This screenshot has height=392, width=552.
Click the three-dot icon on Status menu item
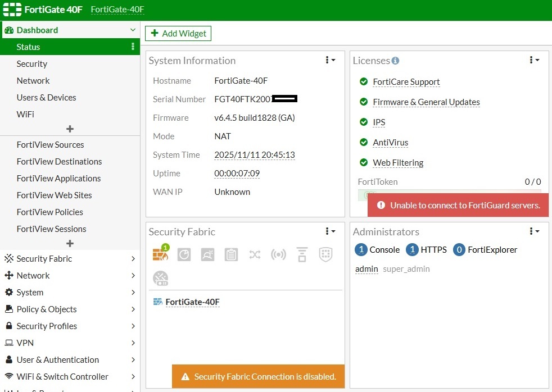[x=133, y=47]
